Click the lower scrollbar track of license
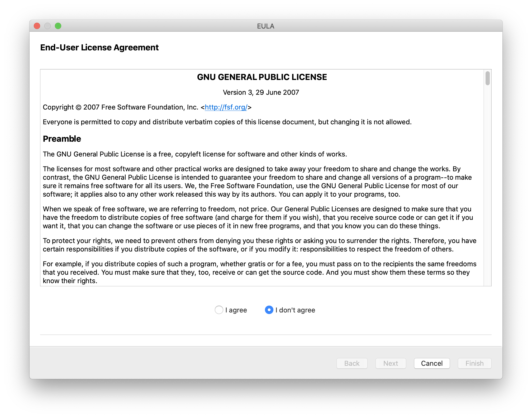Viewport: 532px width, 418px height. (x=487, y=211)
